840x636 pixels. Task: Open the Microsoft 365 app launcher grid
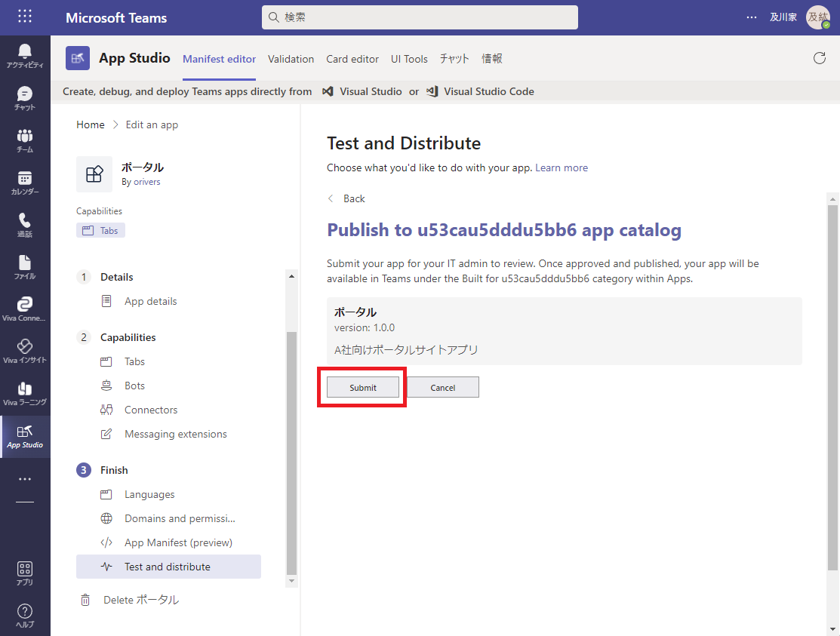click(x=25, y=17)
